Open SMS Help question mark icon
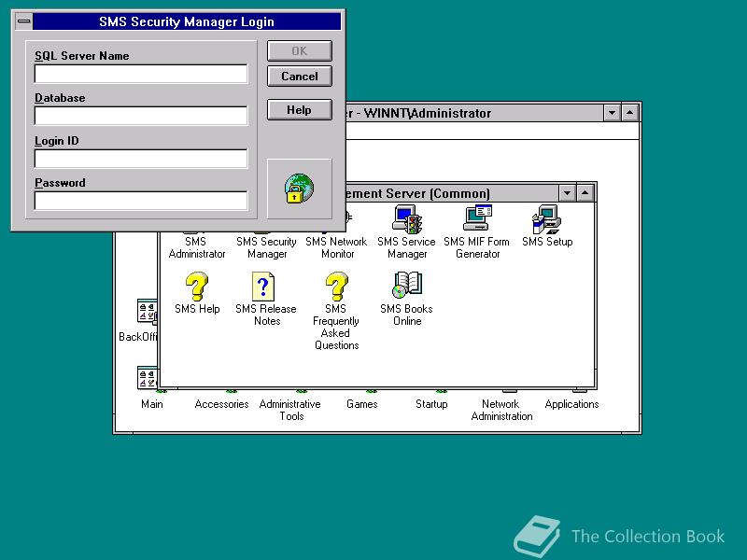Screen dimensions: 747x560 pos(197,287)
